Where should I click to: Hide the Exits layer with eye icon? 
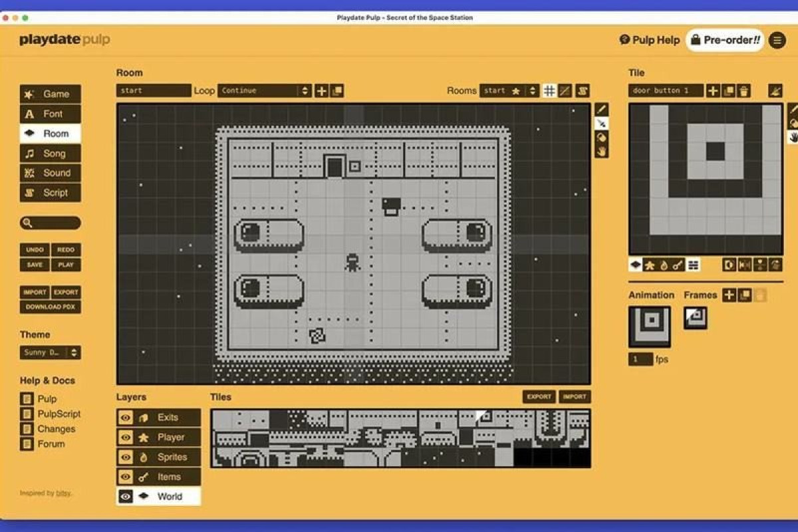coord(125,418)
